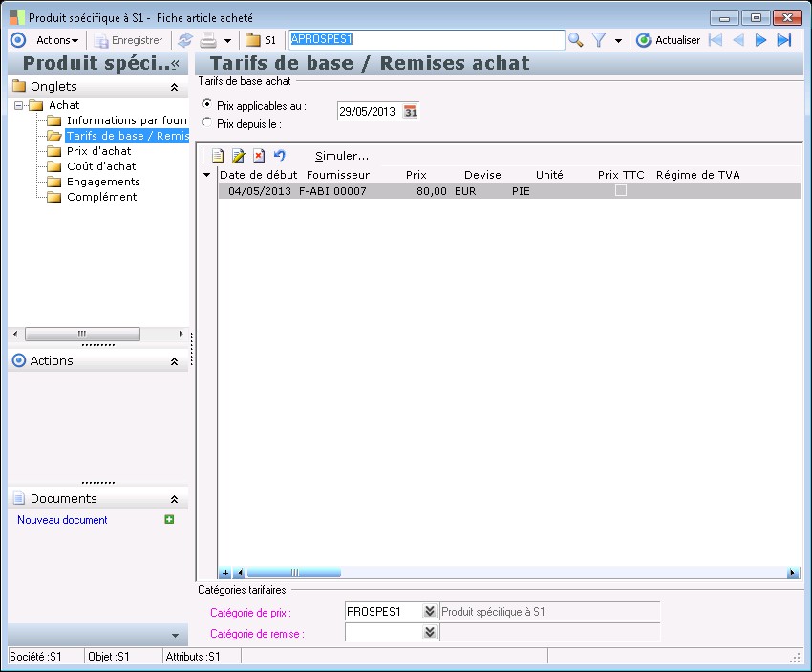Click the new price row icon
This screenshot has width=812, height=672.
(218, 156)
